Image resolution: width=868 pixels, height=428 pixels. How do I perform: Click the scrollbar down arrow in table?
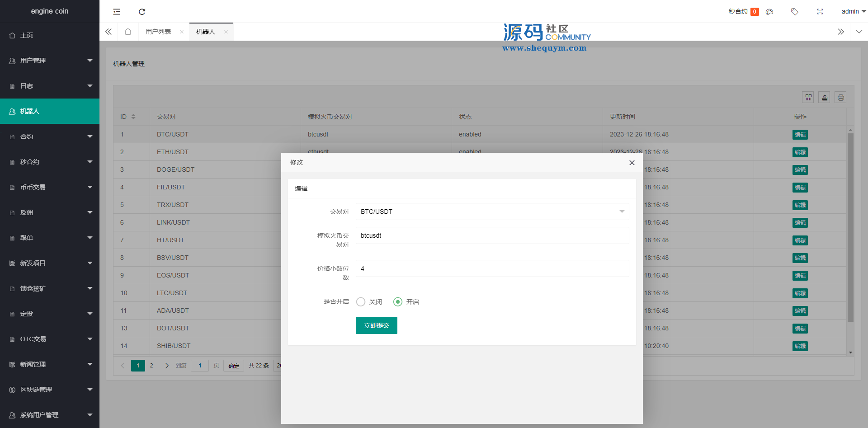(x=850, y=353)
